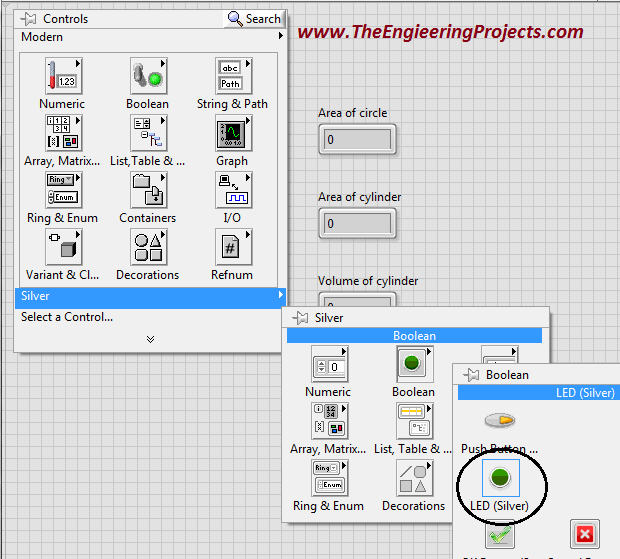Screen dimensions: 620x559
Task: Click the Volume of cylinder label
Action: pyautogui.click(x=368, y=281)
